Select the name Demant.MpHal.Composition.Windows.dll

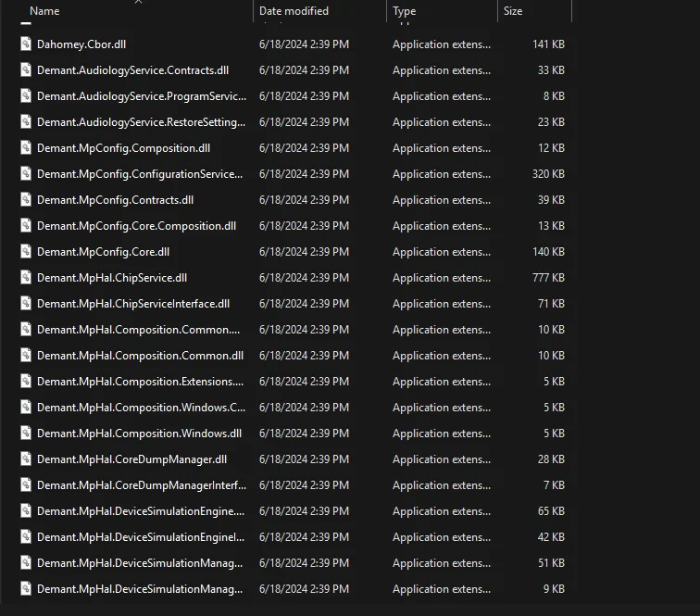(139, 433)
